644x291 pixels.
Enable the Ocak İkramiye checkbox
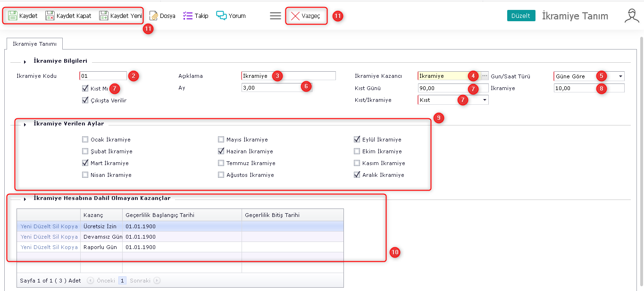(x=85, y=140)
